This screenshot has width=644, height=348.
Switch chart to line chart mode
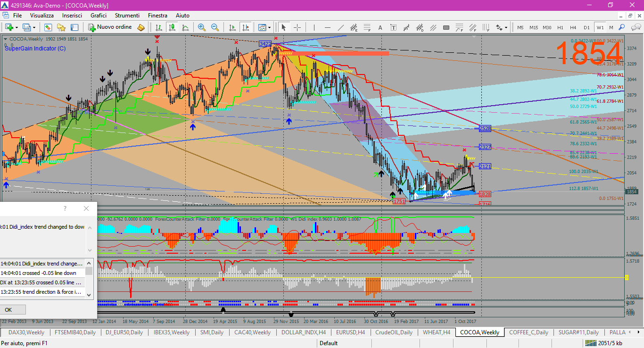pyautogui.click(x=185, y=27)
